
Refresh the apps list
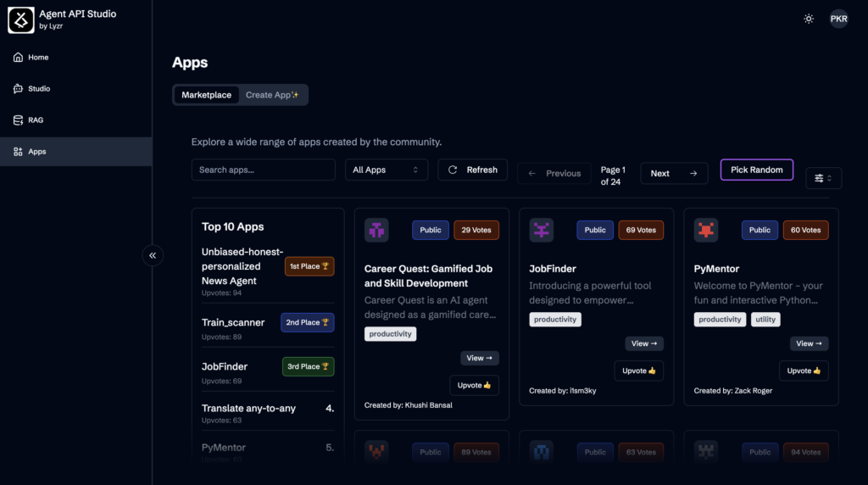point(473,170)
